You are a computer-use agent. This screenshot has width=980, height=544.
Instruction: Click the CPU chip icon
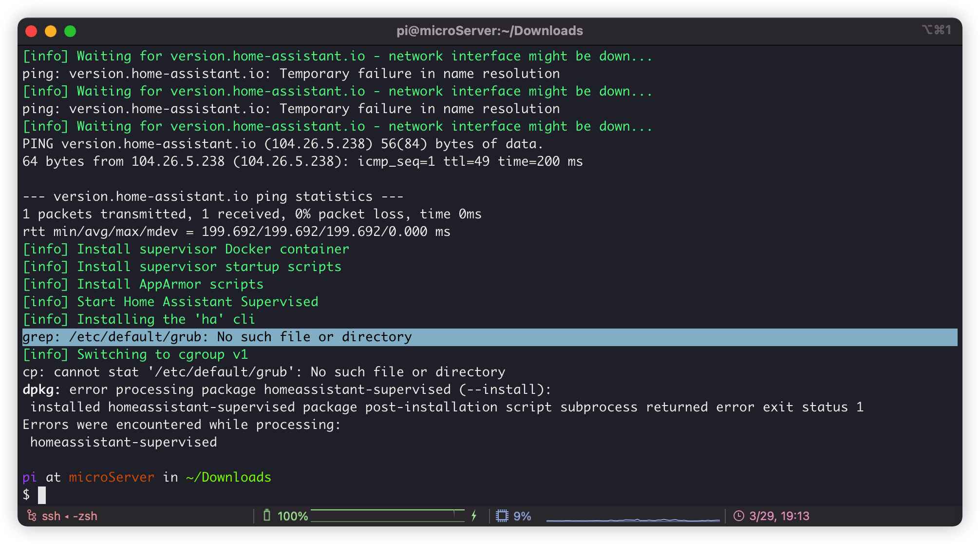[502, 516]
